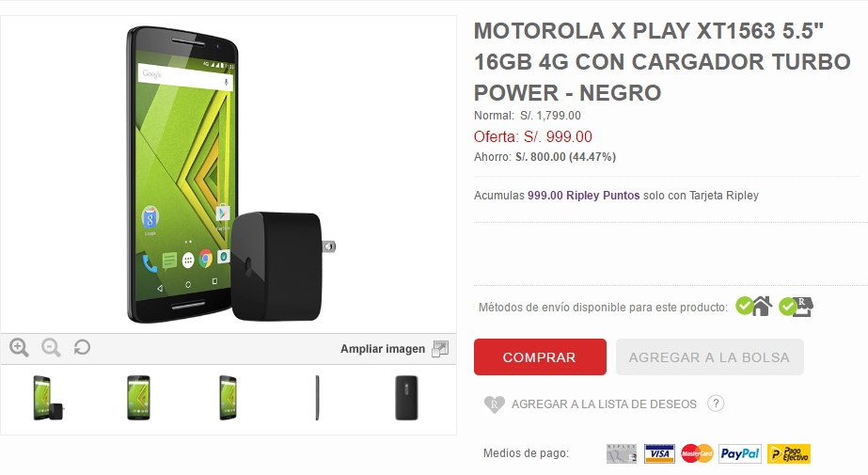
Task: Select thumbnail of phone with charger
Action: [x=48, y=398]
